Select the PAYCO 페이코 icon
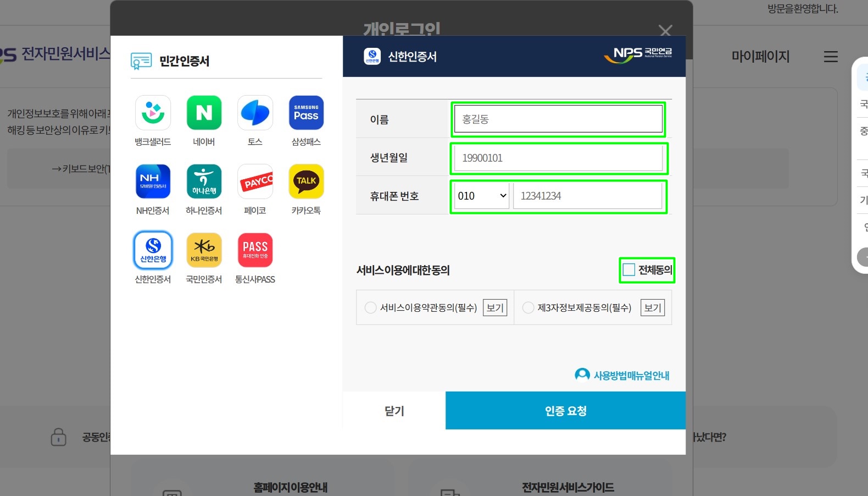Screen dimensions: 868x496 pos(255,181)
